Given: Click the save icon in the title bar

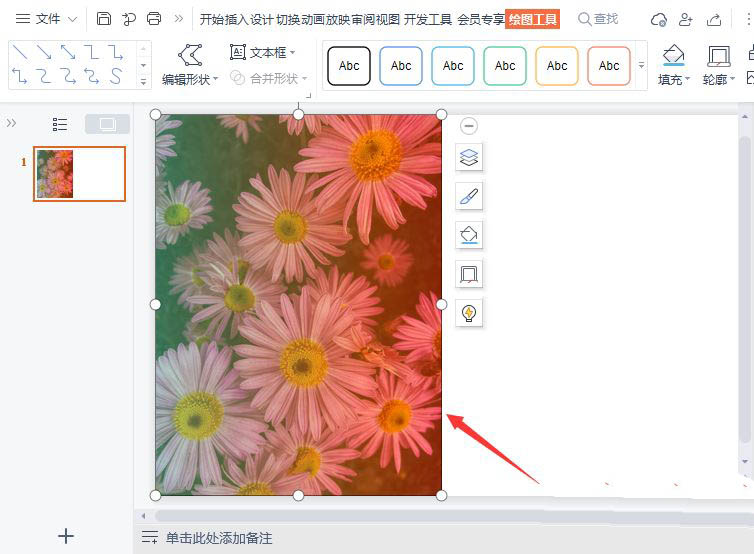Looking at the screenshot, I should 104,19.
